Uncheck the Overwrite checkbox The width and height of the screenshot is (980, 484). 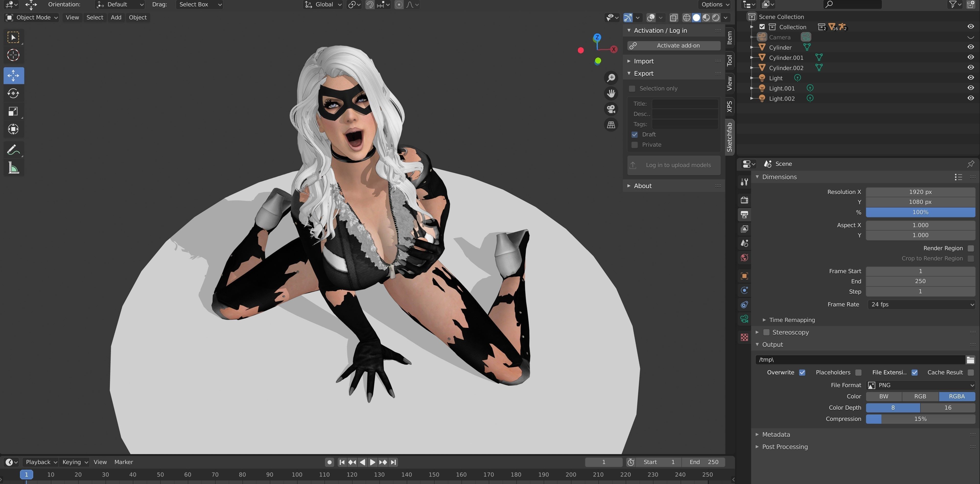tap(802, 373)
